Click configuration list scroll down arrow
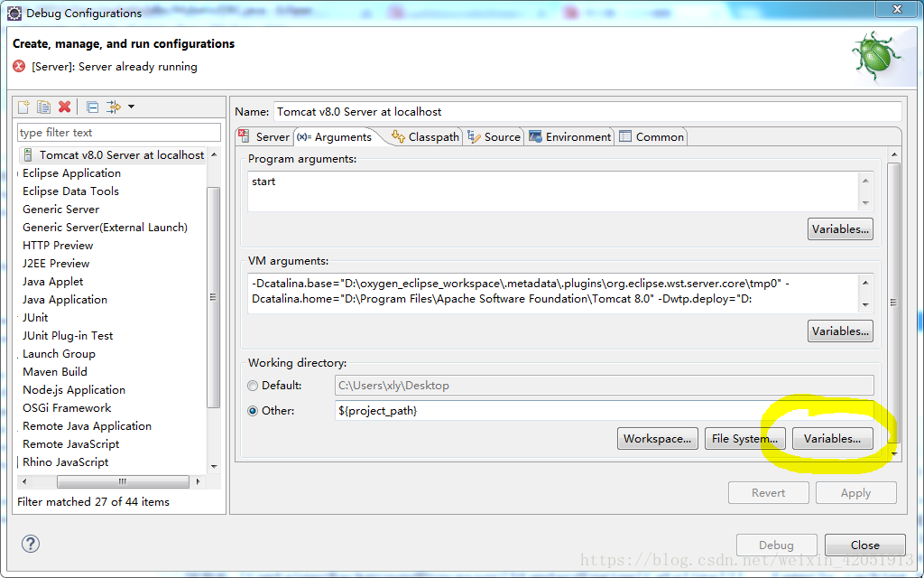This screenshot has height=578, width=924. pos(214,467)
